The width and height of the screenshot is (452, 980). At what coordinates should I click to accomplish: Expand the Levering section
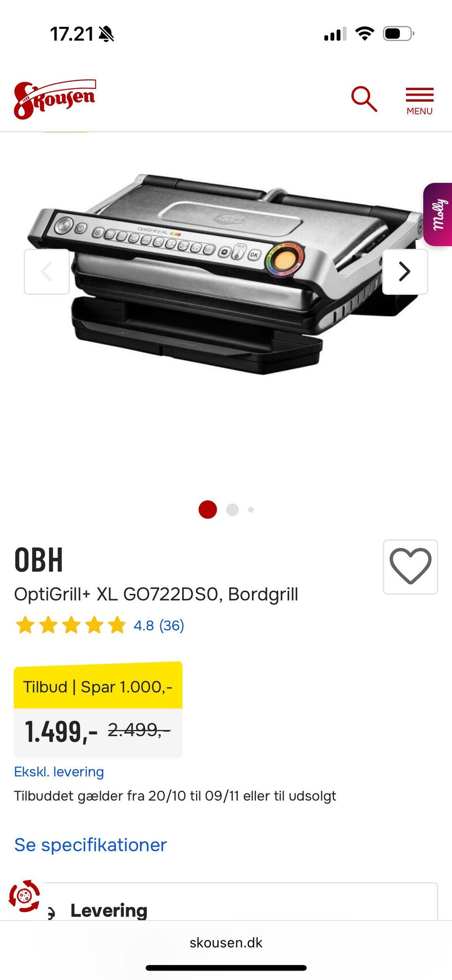240,902
